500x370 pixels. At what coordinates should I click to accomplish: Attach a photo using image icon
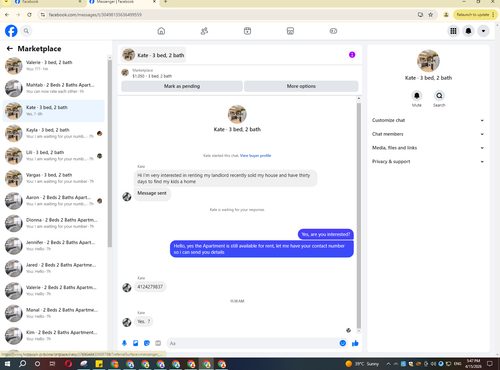tap(136, 343)
